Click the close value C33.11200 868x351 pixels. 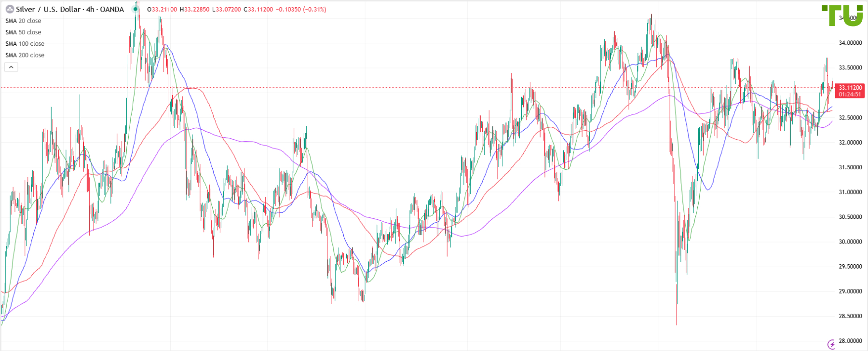[258, 10]
